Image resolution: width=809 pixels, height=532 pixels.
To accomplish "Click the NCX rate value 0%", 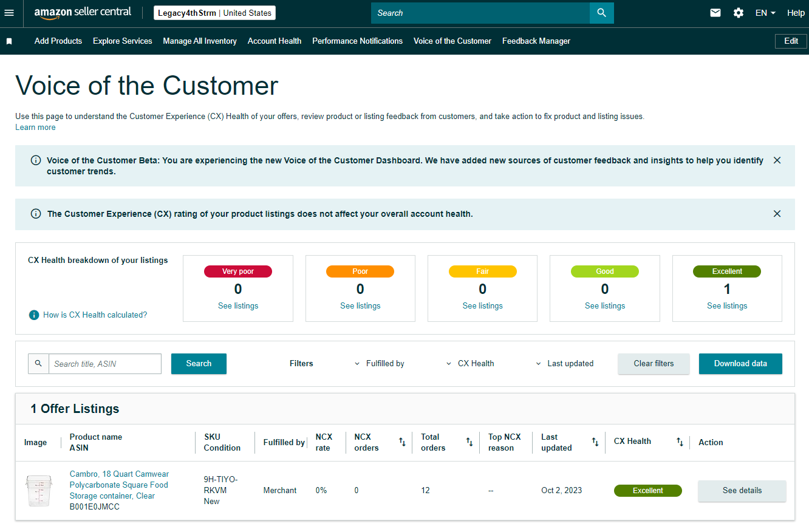I will point(321,491).
